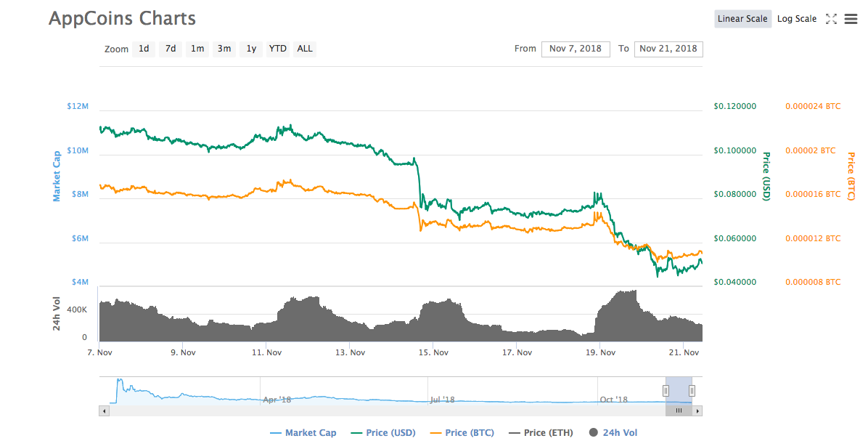Click navigator scrollbar left arrow
The width and height of the screenshot is (868, 441).
tap(104, 411)
